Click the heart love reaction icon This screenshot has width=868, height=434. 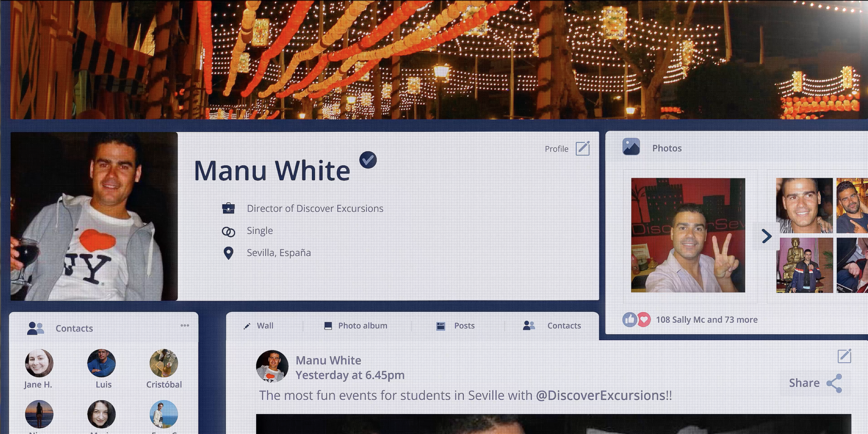pyautogui.click(x=644, y=319)
